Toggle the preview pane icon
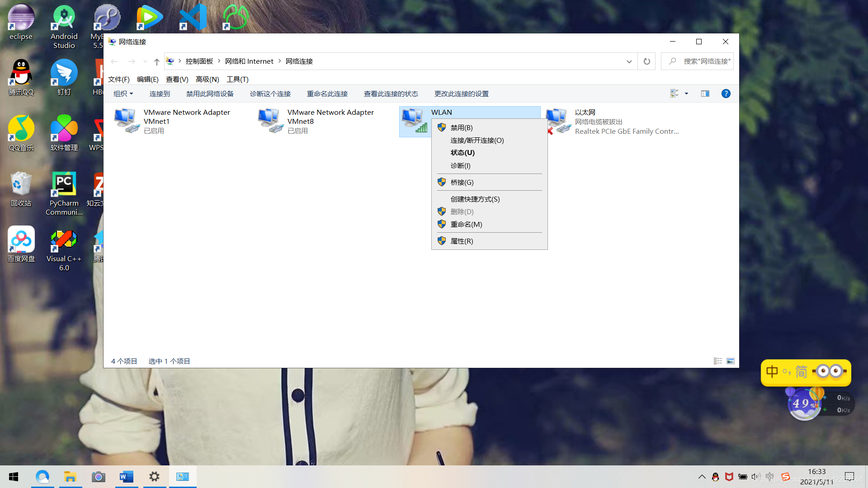The height and width of the screenshot is (488, 868). (705, 94)
